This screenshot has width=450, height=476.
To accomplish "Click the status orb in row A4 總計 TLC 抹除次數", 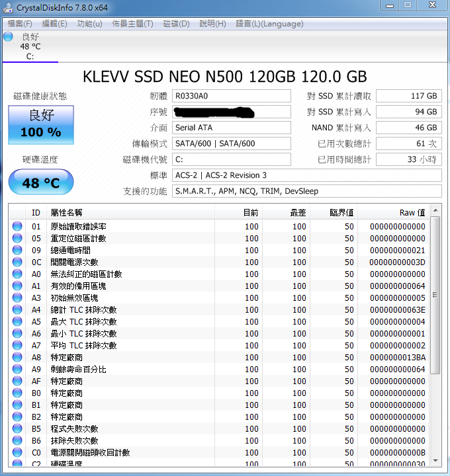I will [17, 309].
